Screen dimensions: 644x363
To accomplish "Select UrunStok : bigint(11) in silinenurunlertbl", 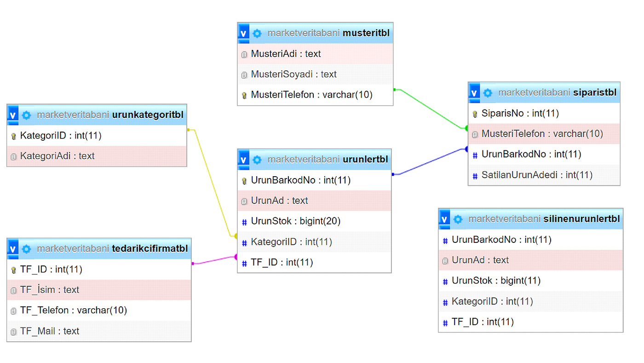I will click(x=531, y=281).
